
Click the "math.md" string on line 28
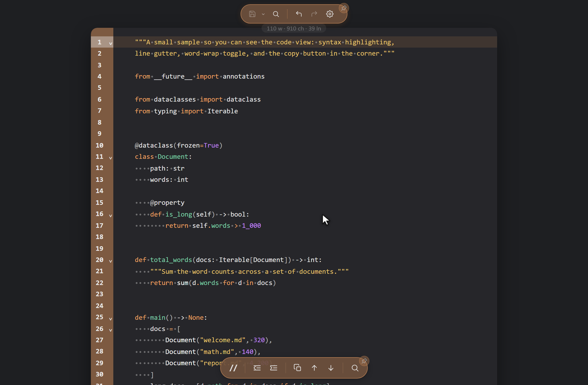click(217, 352)
